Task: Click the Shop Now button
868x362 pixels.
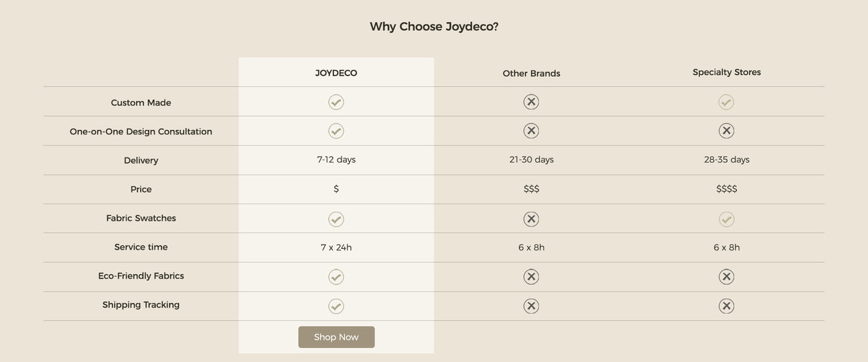Action: pyautogui.click(x=336, y=337)
